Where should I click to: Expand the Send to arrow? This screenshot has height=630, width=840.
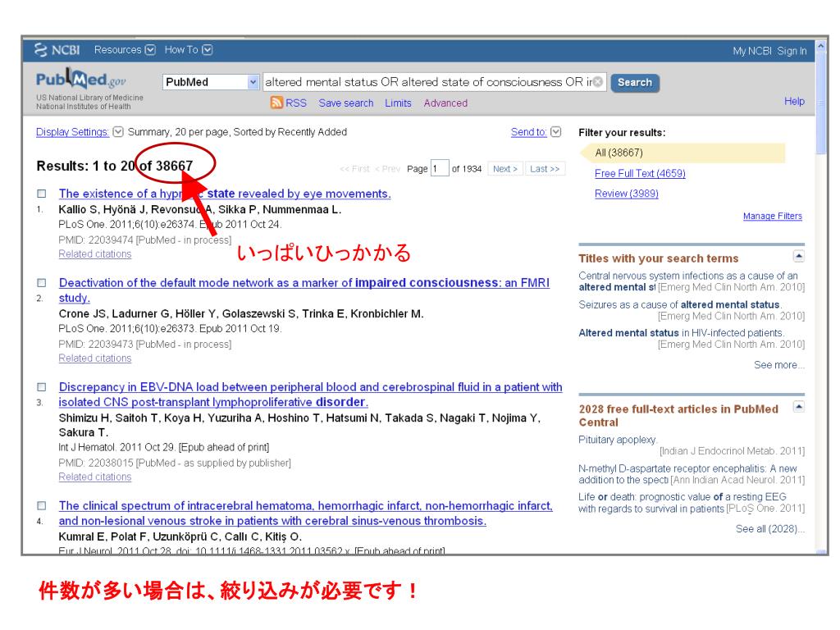[x=556, y=132]
